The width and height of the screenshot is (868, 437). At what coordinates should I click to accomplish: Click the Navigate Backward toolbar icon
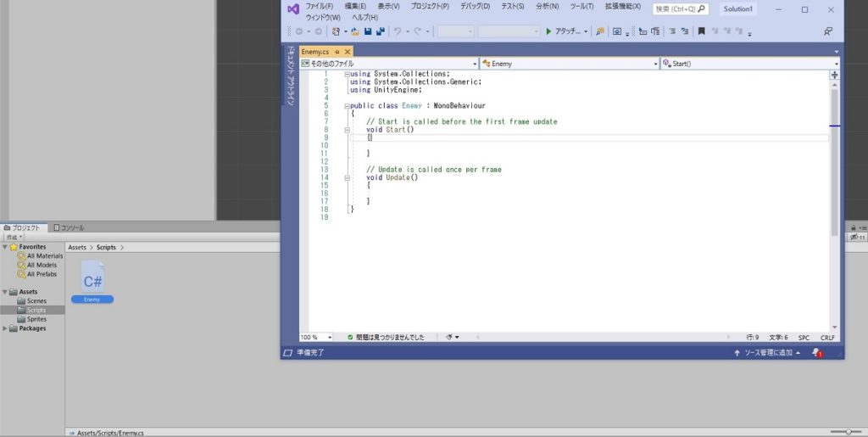point(299,31)
